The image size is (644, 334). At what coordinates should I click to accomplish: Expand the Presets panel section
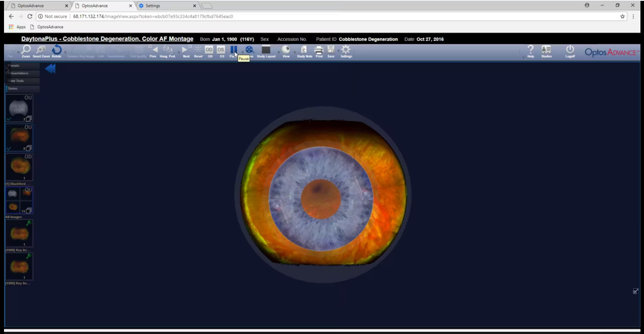tap(23, 66)
